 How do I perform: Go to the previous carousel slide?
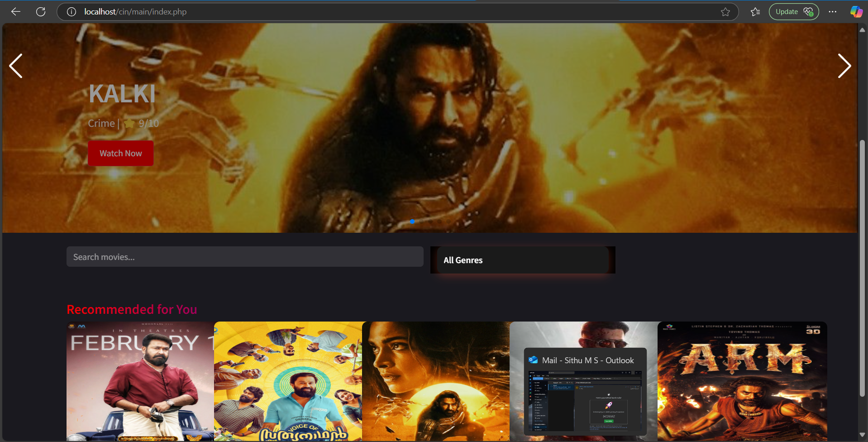(16, 66)
